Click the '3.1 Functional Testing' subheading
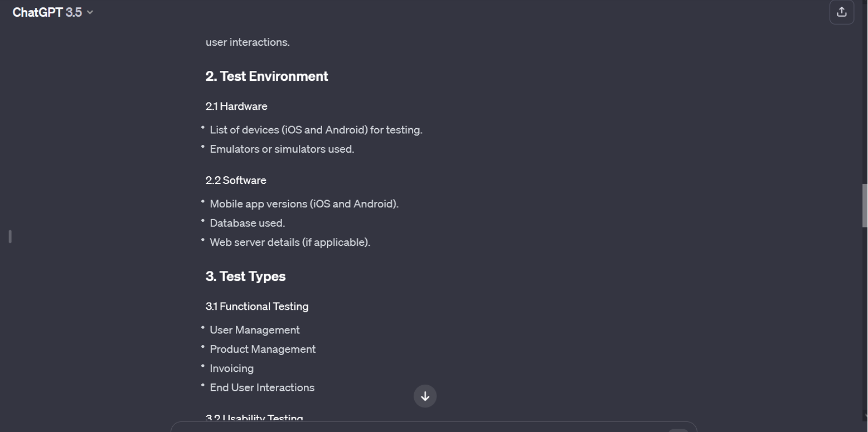 click(257, 306)
